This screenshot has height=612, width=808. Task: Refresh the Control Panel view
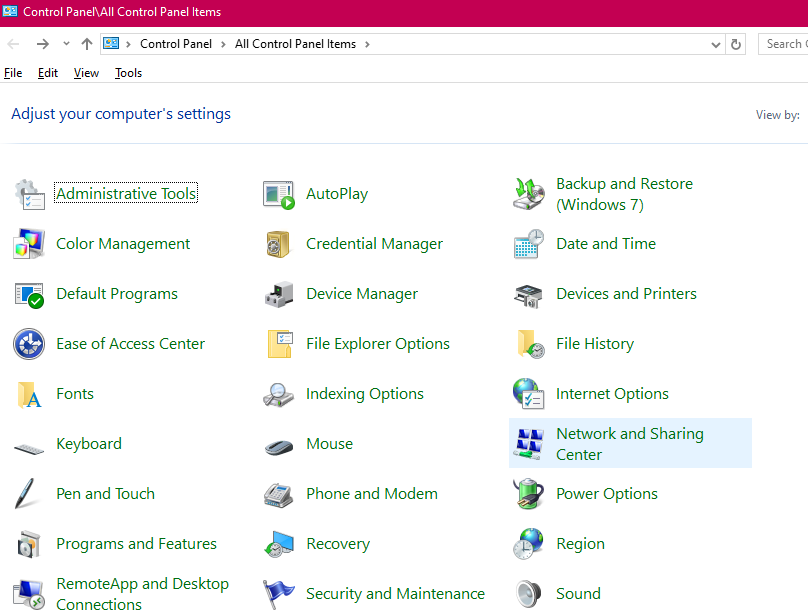click(736, 45)
